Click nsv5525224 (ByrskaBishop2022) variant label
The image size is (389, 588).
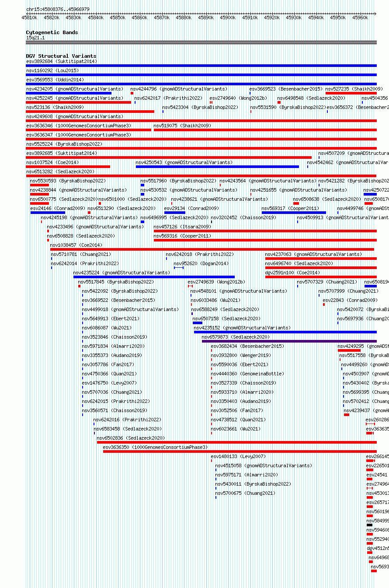(64, 144)
